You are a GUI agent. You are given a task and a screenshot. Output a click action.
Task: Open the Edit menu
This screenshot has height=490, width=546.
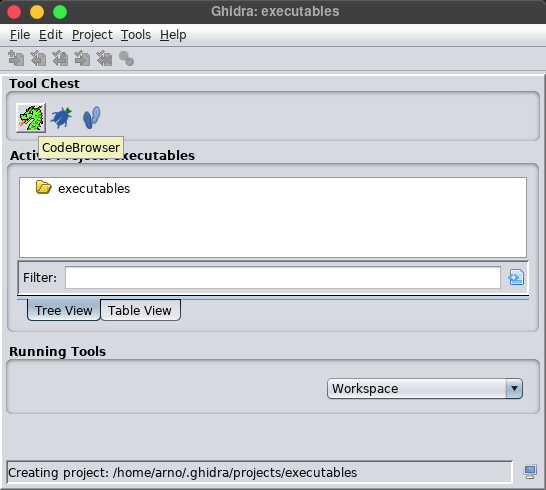coord(50,35)
